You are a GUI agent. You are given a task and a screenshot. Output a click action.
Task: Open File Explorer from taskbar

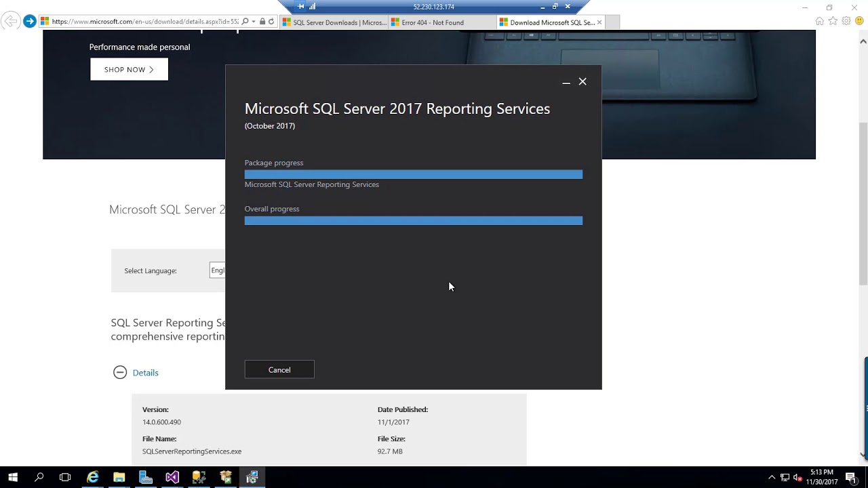(x=119, y=477)
